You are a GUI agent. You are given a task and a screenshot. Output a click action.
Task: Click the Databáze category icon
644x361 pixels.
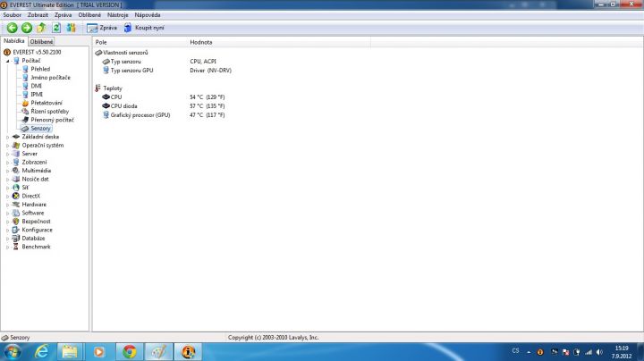16,238
